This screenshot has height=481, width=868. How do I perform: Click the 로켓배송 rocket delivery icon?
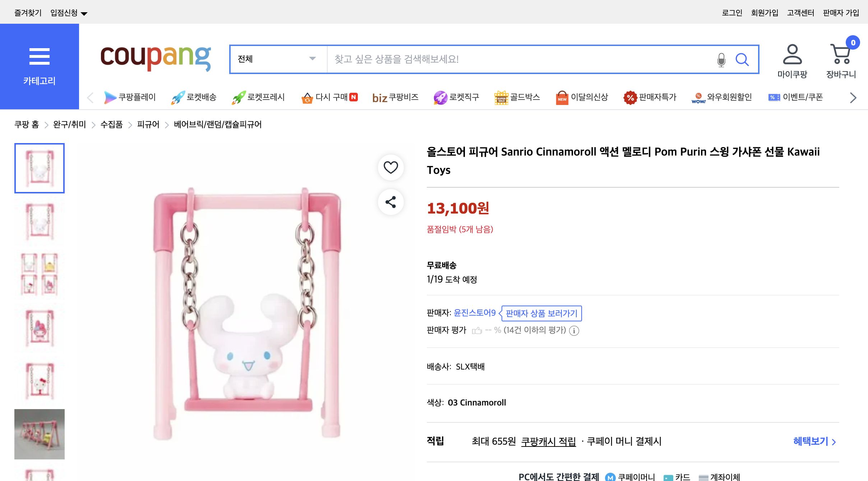pos(178,97)
